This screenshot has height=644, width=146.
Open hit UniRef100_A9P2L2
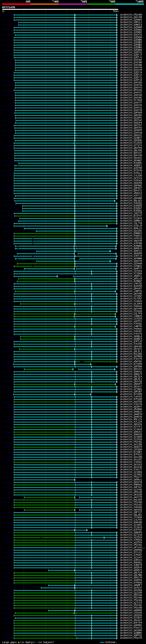click(x=131, y=22)
